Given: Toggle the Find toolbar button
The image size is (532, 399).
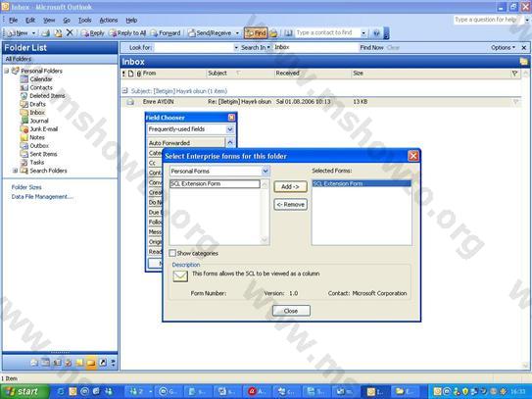Looking at the screenshot, I should (x=256, y=33).
